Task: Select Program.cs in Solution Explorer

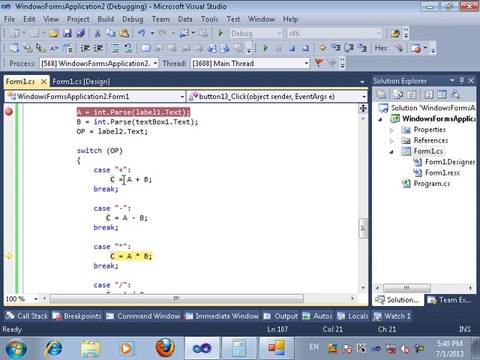Action: [x=431, y=184]
